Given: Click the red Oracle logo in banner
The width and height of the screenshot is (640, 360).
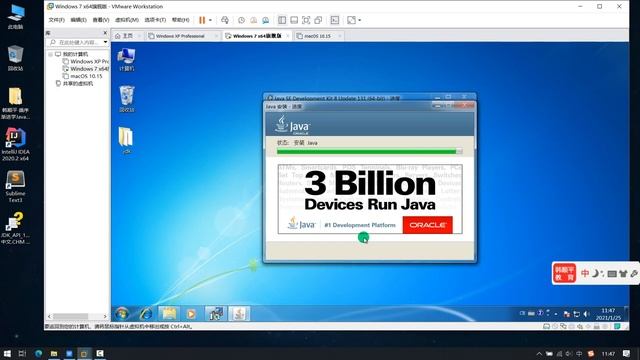Looking at the screenshot, I should coord(427,225).
